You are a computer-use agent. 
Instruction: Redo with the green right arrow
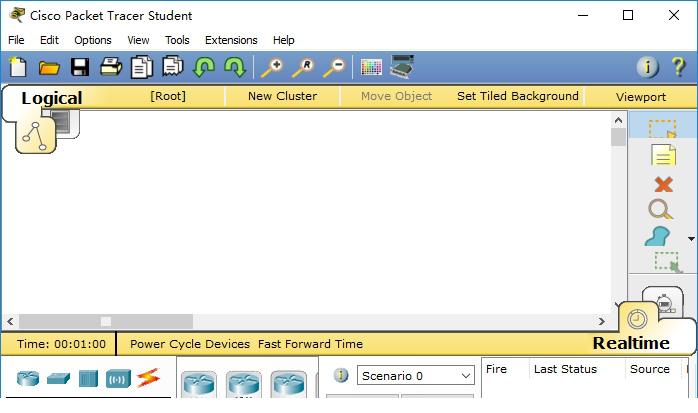(235, 67)
